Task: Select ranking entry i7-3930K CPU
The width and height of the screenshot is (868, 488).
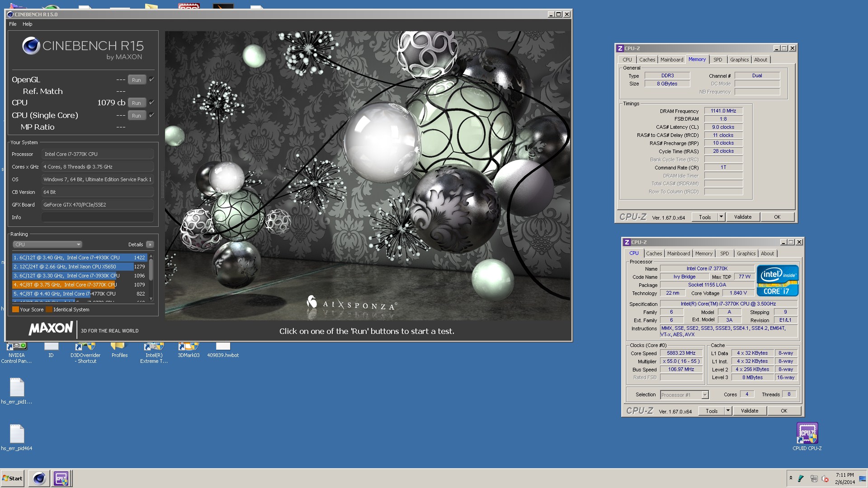Action: 80,276
